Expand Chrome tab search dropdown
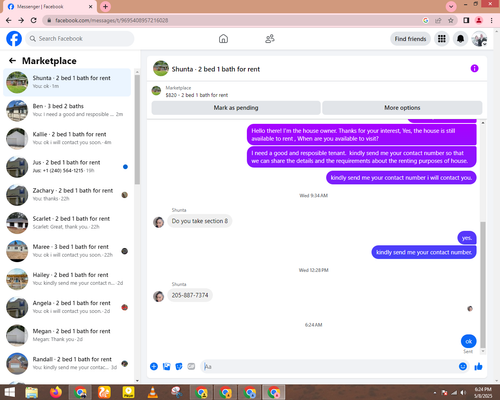This screenshot has height=400, width=500. tap(451, 6)
